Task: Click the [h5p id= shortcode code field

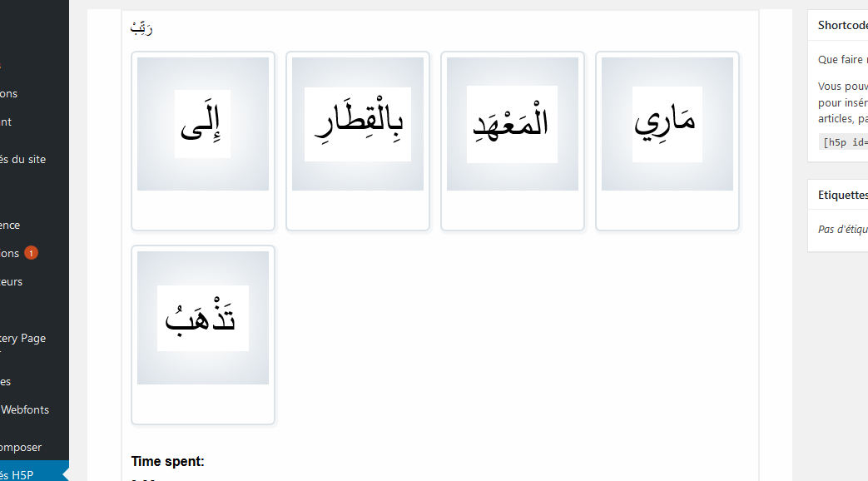Action: click(843, 141)
